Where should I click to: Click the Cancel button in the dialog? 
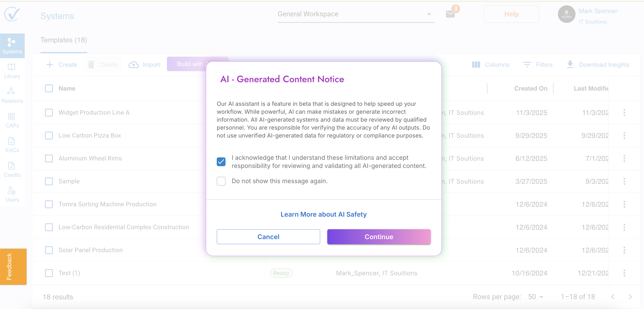click(268, 237)
